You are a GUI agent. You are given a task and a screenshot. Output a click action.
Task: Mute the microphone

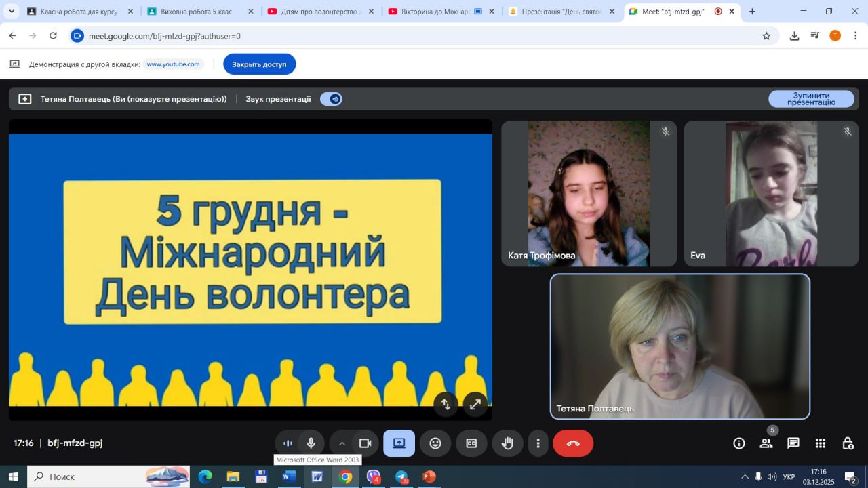311,443
